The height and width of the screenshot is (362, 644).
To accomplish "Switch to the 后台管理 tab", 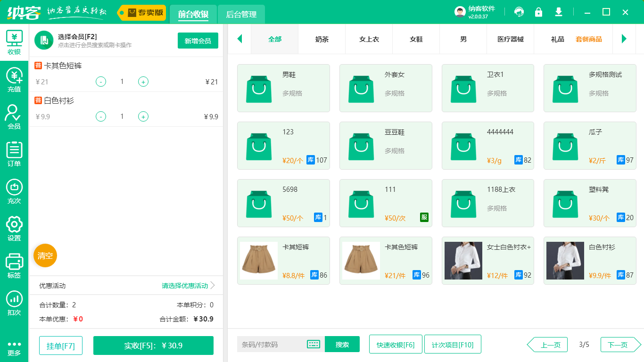I will [x=241, y=15].
